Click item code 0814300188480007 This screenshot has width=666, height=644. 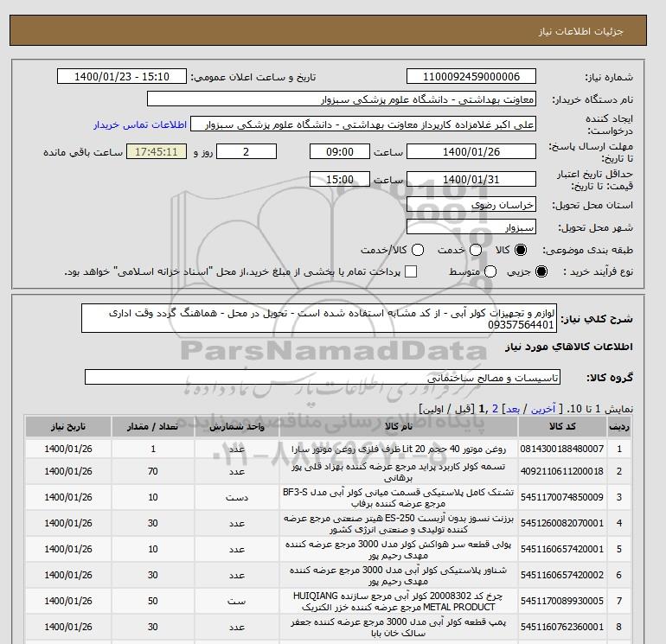pyautogui.click(x=562, y=450)
